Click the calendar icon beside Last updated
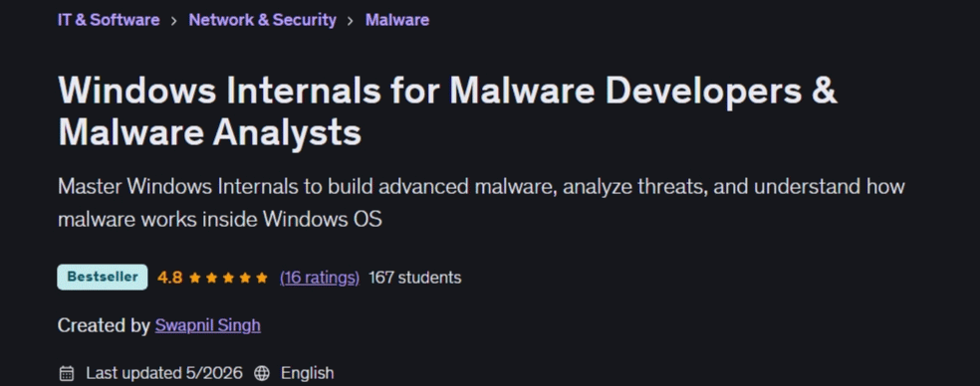 coord(67,373)
